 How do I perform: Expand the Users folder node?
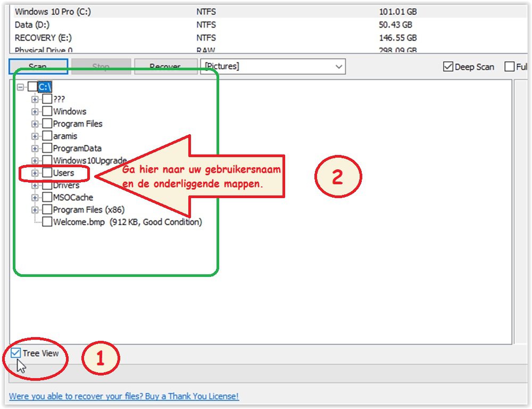click(35, 173)
